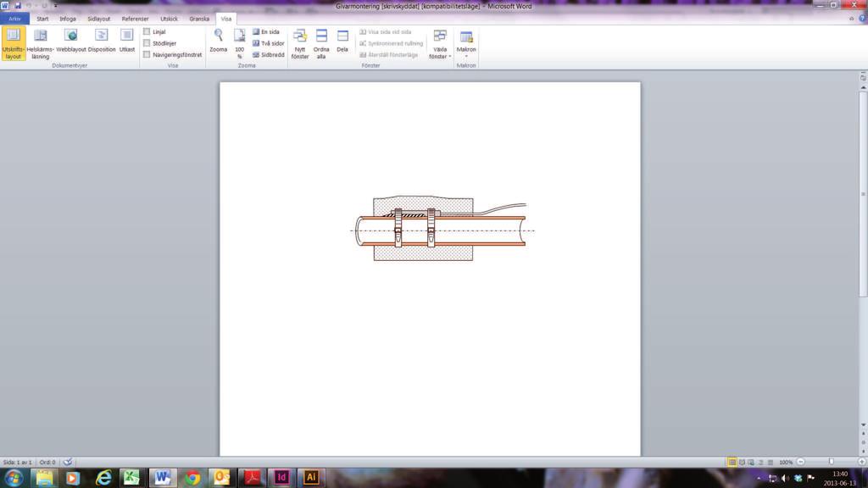This screenshot has height=488, width=868.
Task: Open the Arkiv file tab
Action: pos(14,19)
